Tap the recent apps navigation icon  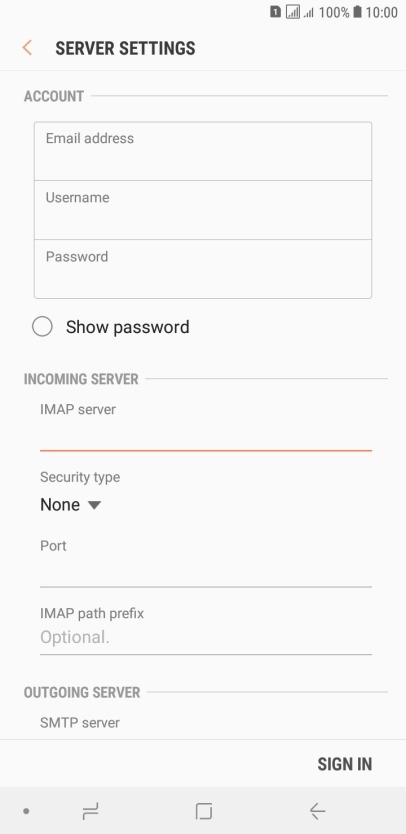[90, 811]
